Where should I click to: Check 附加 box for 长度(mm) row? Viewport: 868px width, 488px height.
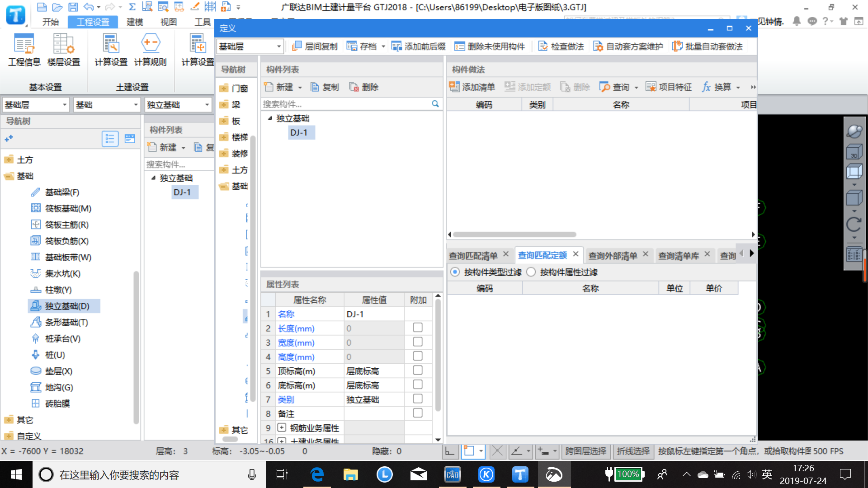[418, 328]
